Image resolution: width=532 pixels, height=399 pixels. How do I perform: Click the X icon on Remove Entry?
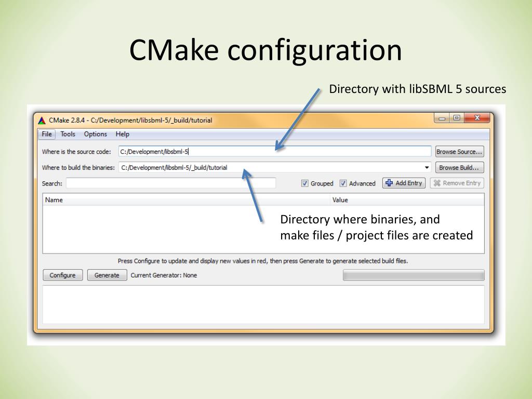(437, 183)
